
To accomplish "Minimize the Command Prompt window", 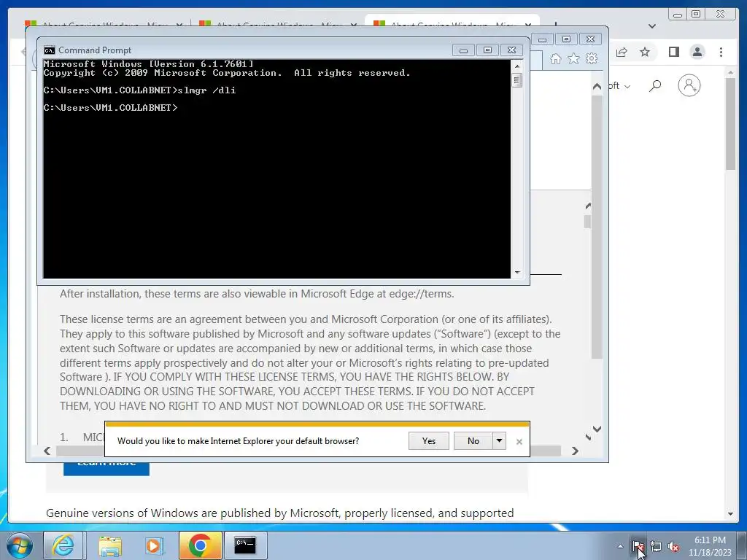I will point(463,50).
